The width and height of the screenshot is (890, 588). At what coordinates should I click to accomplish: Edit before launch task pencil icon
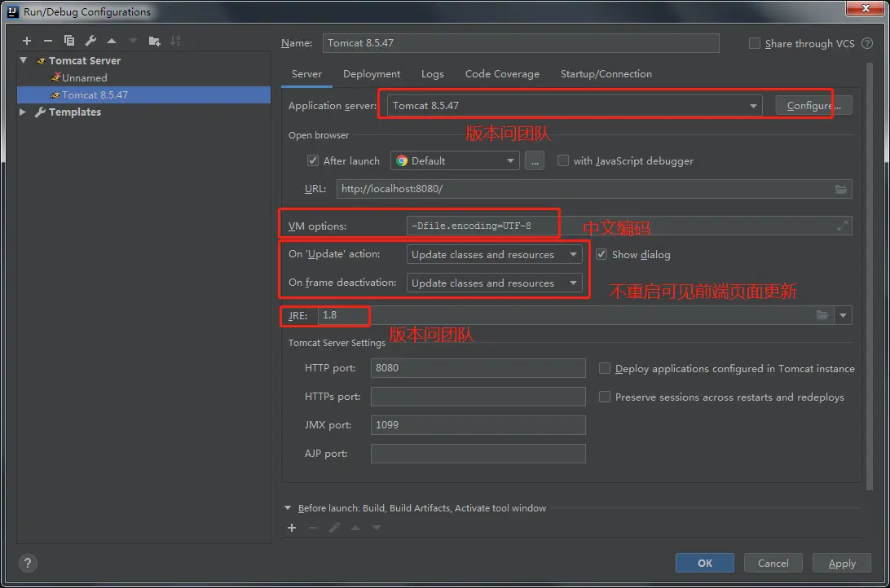click(334, 528)
